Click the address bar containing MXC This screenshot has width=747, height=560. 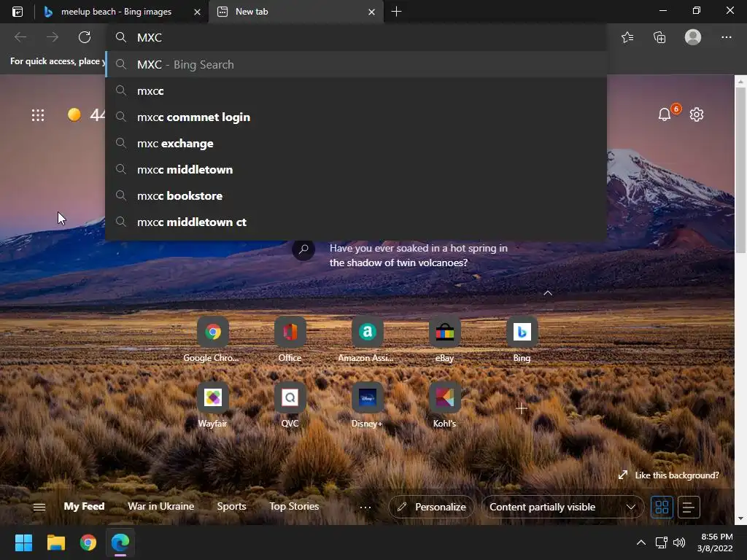coord(356,37)
